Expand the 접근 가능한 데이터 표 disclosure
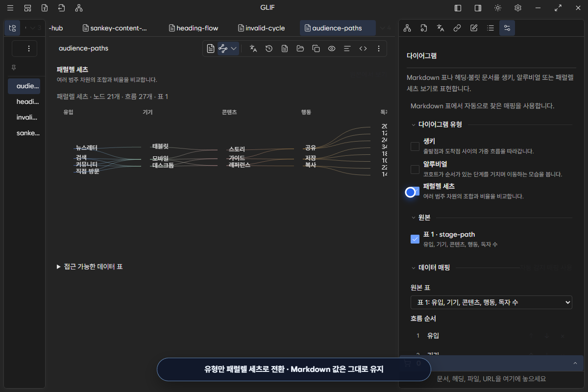The height and width of the screenshot is (392, 588). click(90, 267)
